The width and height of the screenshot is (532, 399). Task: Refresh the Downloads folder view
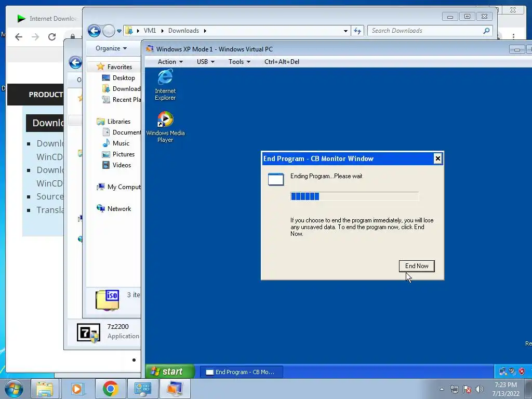pos(357,31)
